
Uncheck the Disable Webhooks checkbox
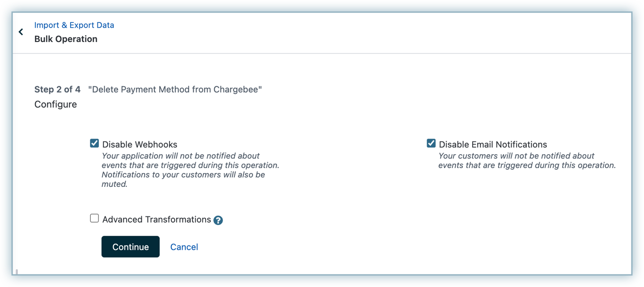tap(94, 143)
